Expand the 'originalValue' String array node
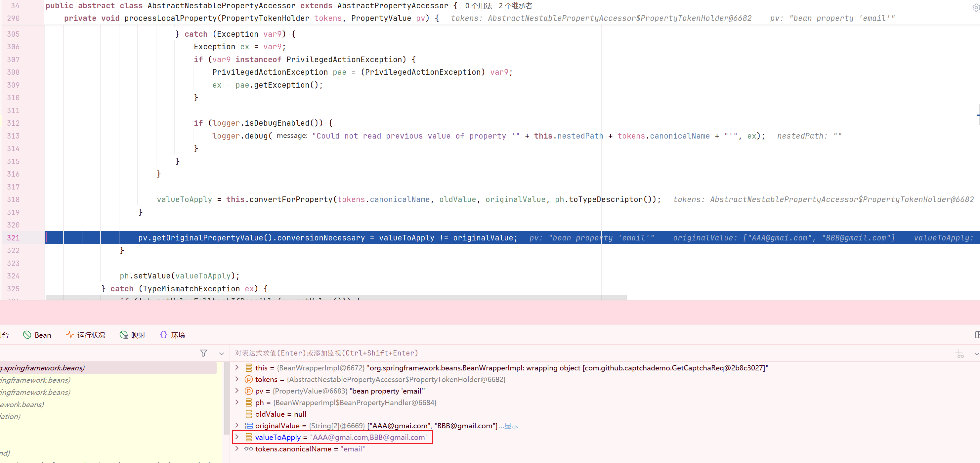This screenshot has height=463, width=980. tap(237, 425)
